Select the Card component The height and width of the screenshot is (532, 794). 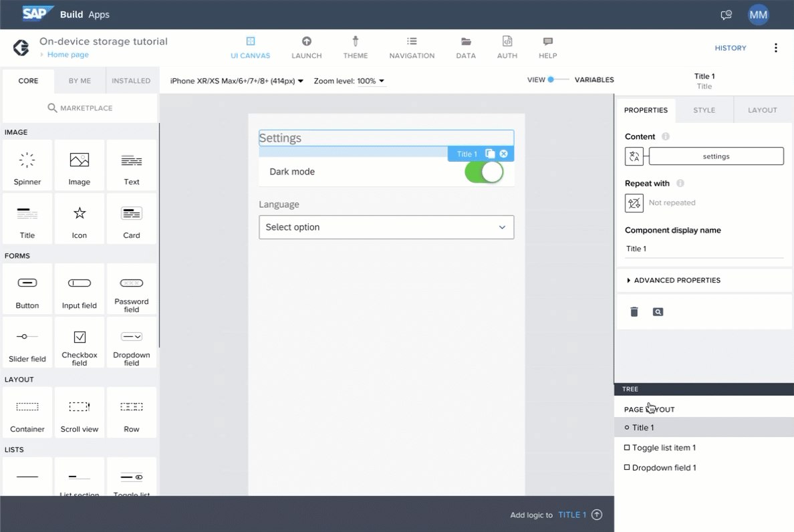(132, 219)
